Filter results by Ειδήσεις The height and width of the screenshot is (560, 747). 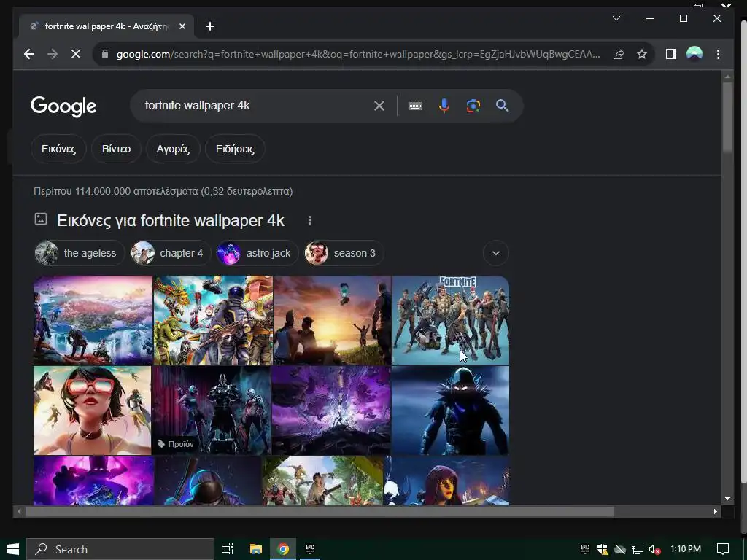tap(235, 149)
